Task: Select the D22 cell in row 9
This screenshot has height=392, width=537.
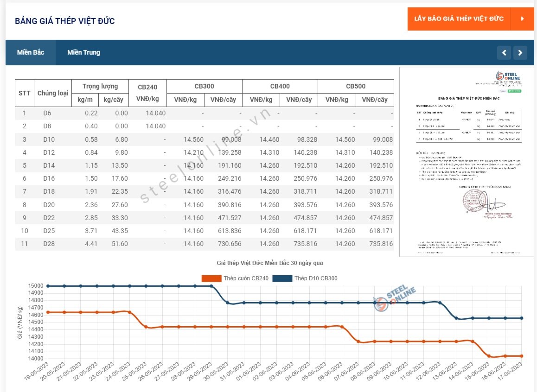Action: (49, 218)
